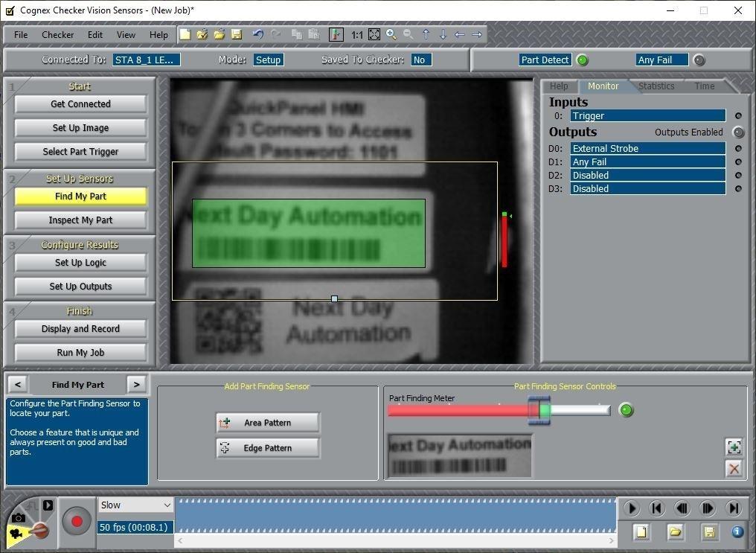The width and height of the screenshot is (756, 553).
Task: Click the save job floppy disk icon
Action: point(237,35)
